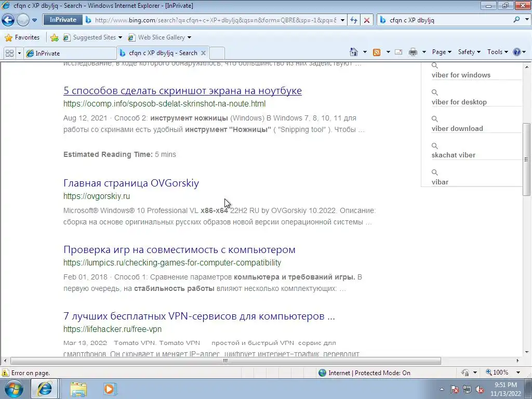Click the horizontal scrollbar thumb
Viewport: 532px width, 399px height.
(x=225, y=361)
